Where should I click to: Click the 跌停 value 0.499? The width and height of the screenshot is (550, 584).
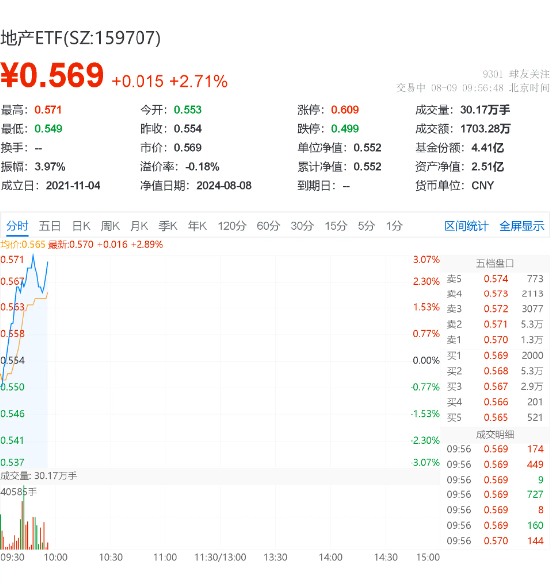(345, 129)
